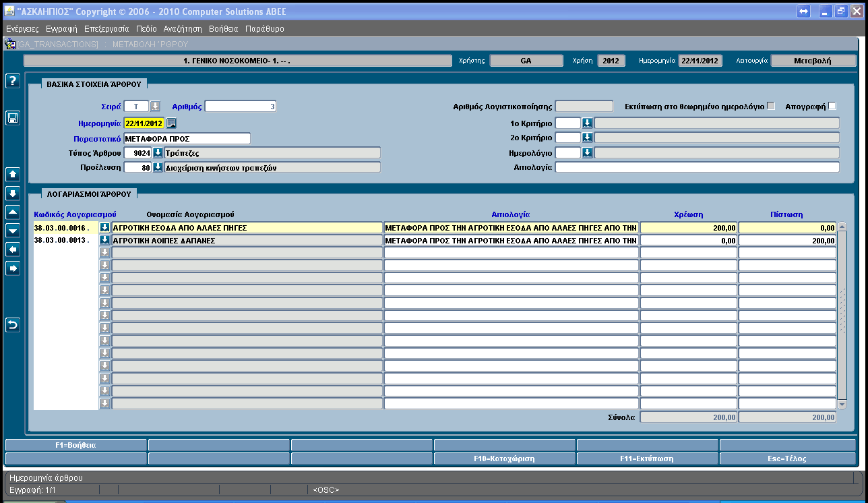This screenshot has width=868, height=503.
Task: Click the F1=Βοήθεια button
Action: click(75, 445)
